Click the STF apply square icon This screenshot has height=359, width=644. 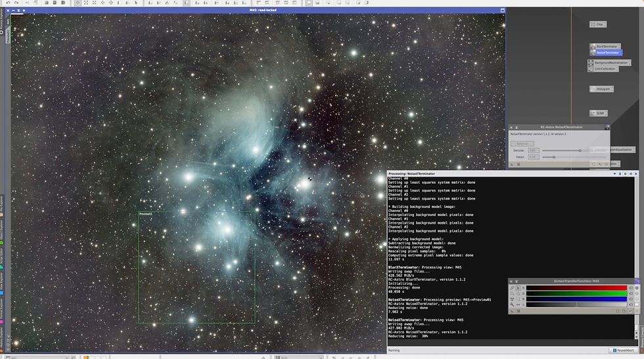[518, 311]
